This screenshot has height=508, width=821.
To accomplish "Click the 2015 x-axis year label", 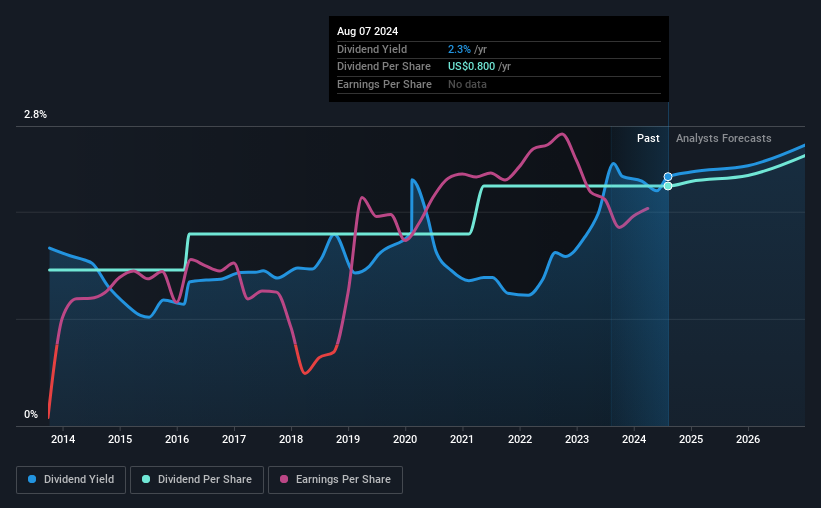I will click(120, 439).
